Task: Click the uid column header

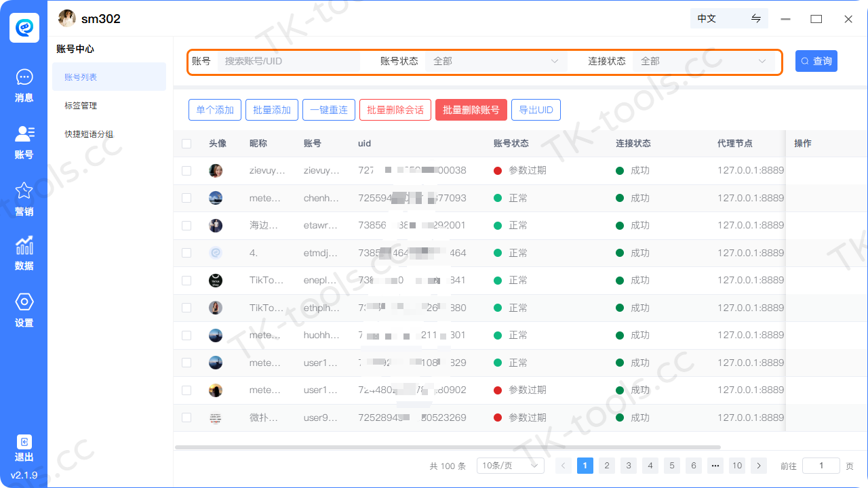Action: pos(364,144)
